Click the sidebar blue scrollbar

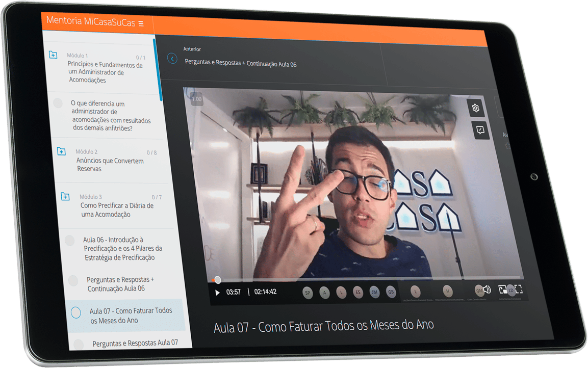coord(158,69)
